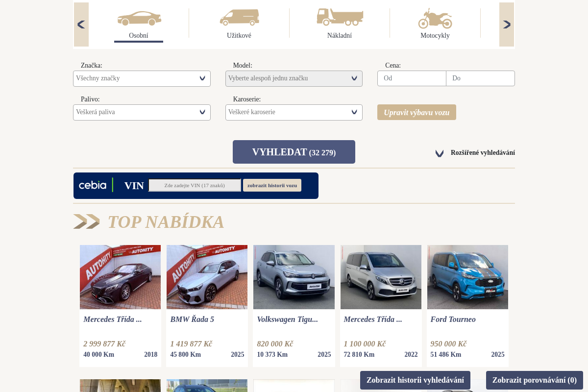The image size is (588, 392).
Task: Open the Volkswagen Tiguan photo
Action: coord(294,277)
